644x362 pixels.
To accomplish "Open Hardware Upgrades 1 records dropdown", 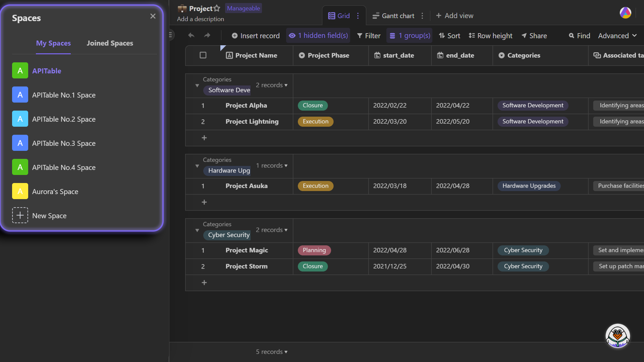I will pyautogui.click(x=272, y=166).
